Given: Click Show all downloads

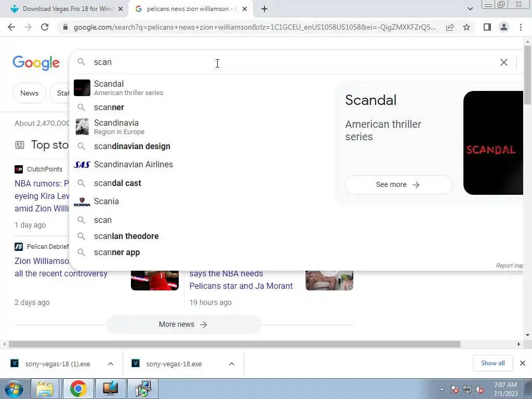Looking at the screenshot, I should tap(493, 363).
